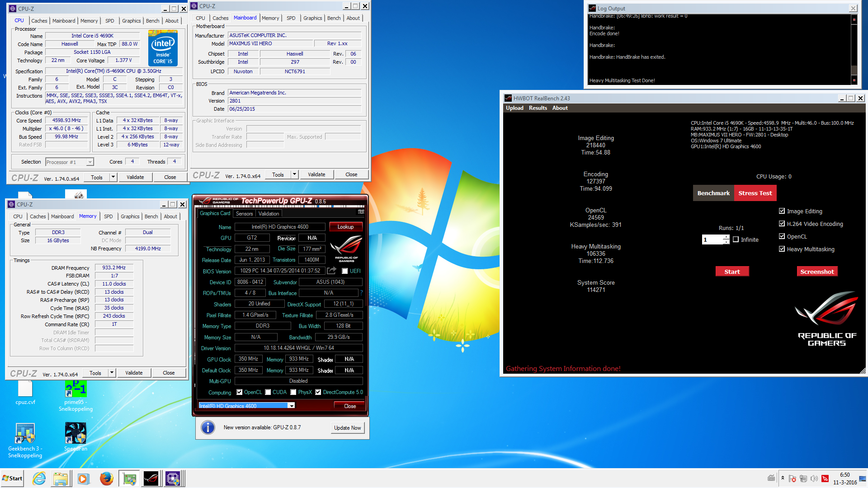
Task: Uncheck Heavy Multitasking in RealBench
Action: click(782, 249)
